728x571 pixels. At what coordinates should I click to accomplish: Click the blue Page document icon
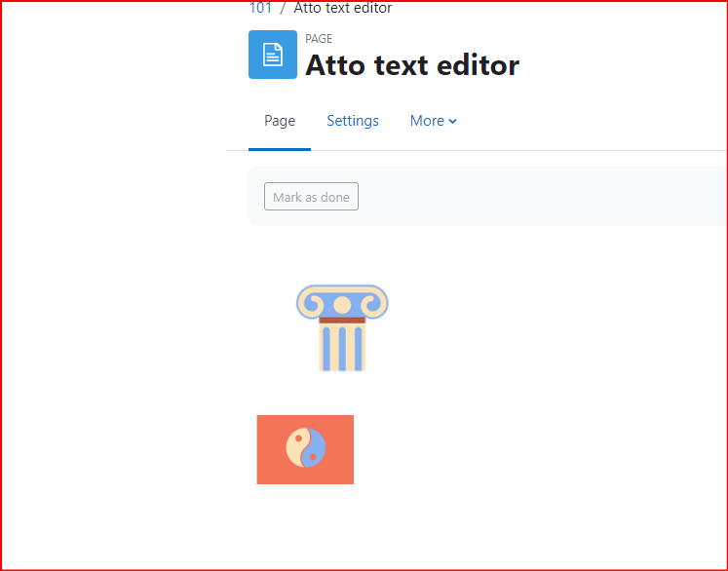[273, 55]
